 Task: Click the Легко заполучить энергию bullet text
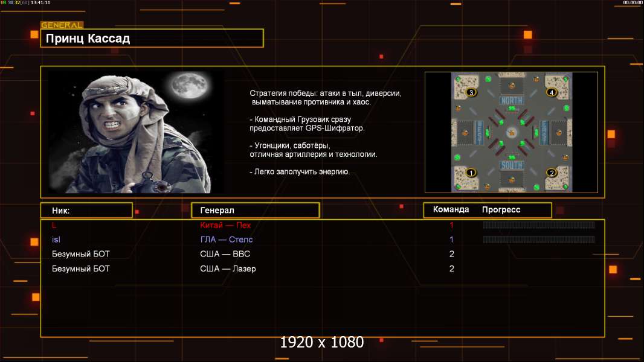tap(300, 172)
